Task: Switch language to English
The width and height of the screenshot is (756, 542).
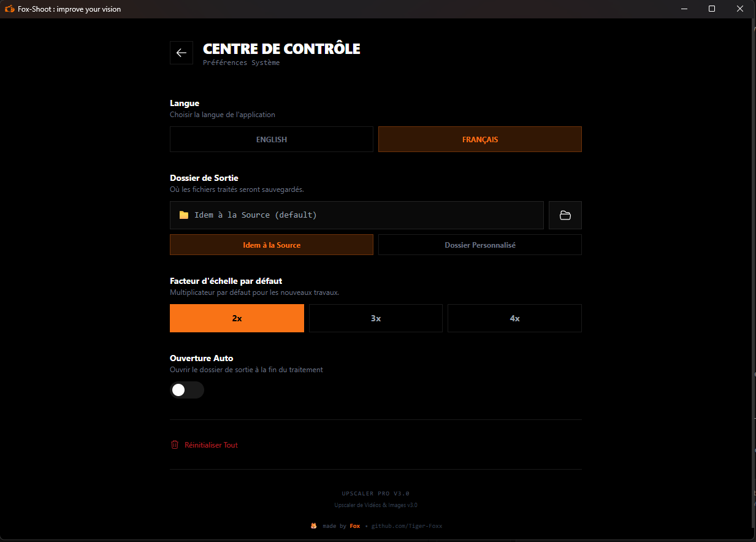Action: tap(271, 139)
